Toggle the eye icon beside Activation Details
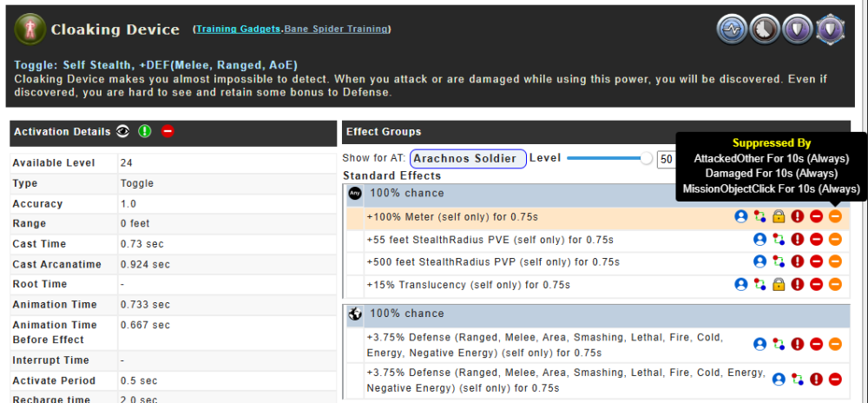Viewport: 868px width, 403px height. click(124, 131)
